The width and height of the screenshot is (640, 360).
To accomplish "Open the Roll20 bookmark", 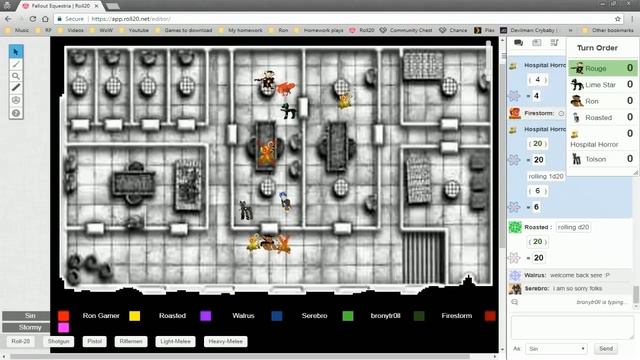I will pos(362,30).
